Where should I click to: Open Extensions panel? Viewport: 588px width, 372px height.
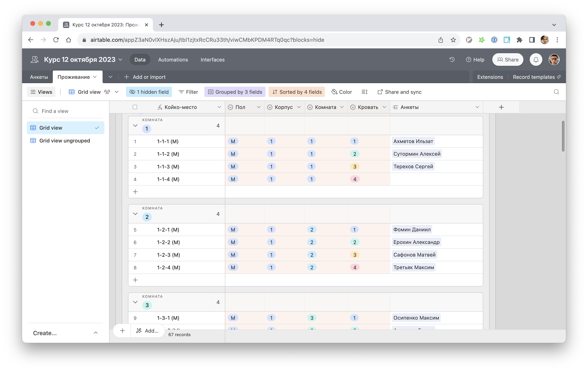click(x=490, y=77)
